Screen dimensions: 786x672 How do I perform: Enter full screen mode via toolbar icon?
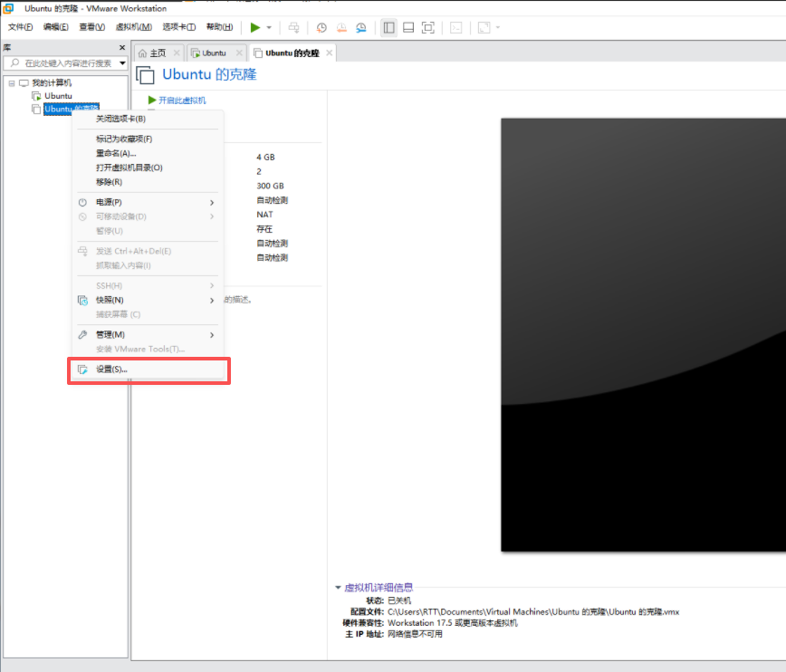coord(428,27)
